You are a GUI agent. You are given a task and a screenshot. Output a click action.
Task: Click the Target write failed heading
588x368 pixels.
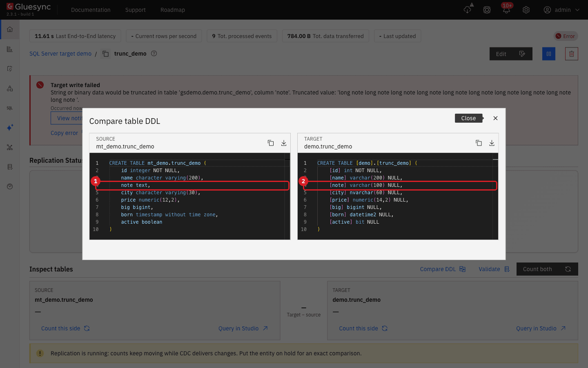[75, 85]
